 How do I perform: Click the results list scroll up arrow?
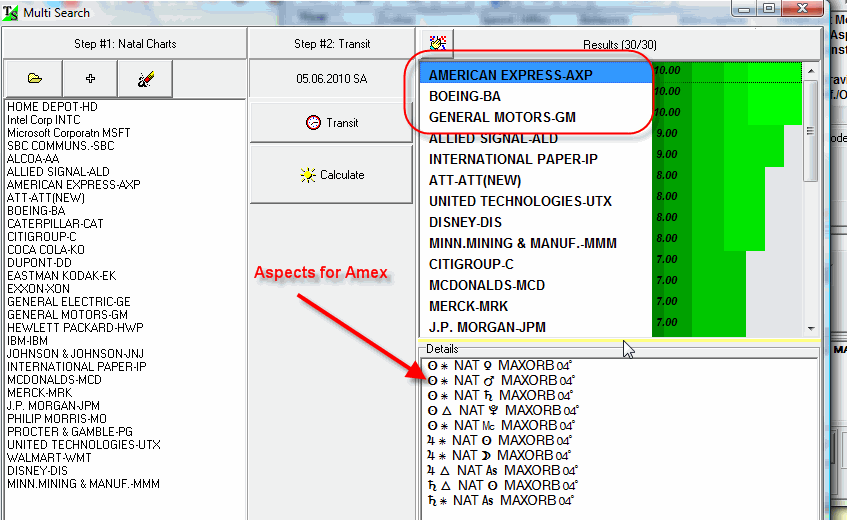coord(811,69)
